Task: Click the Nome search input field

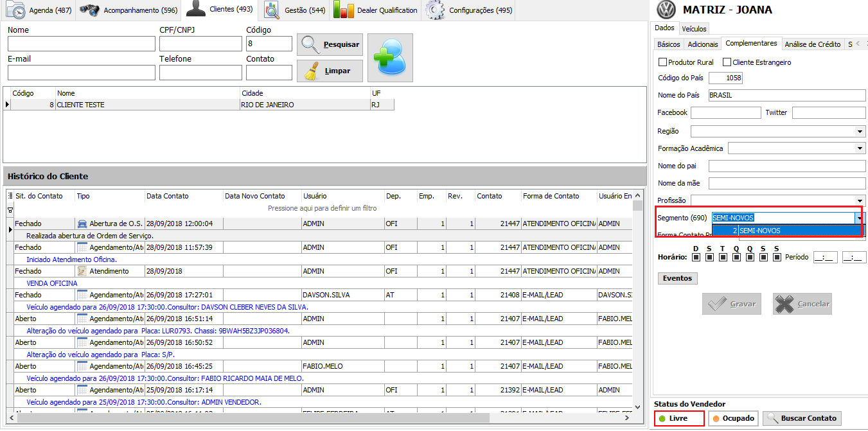Action: click(x=82, y=44)
